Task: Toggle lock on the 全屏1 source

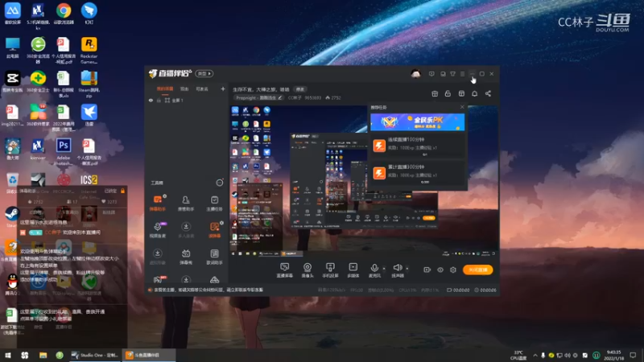Action: 159,100
